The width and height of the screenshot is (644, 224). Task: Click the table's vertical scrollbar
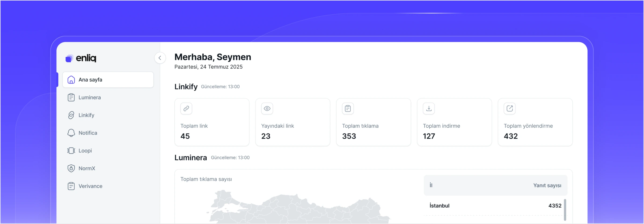pos(565,210)
